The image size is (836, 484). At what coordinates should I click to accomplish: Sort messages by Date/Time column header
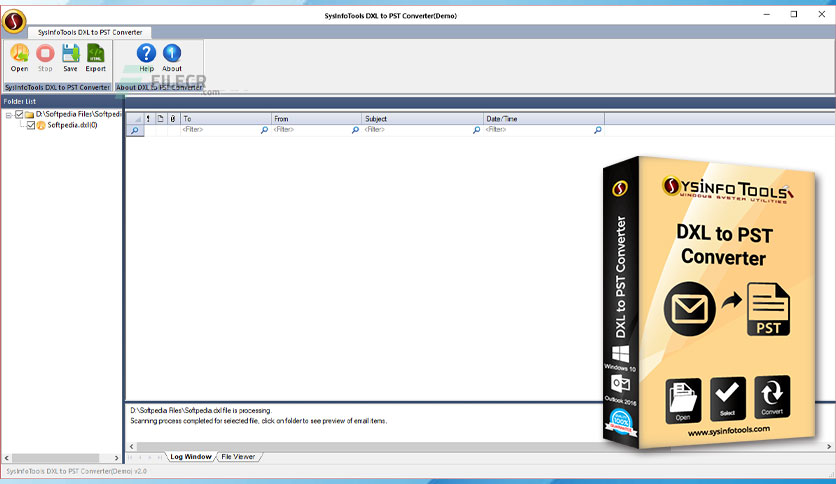coord(544,119)
